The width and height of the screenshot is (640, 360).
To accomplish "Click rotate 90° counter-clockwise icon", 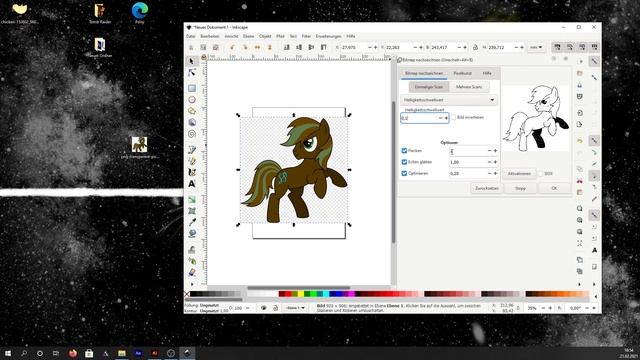I will [x=232, y=47].
